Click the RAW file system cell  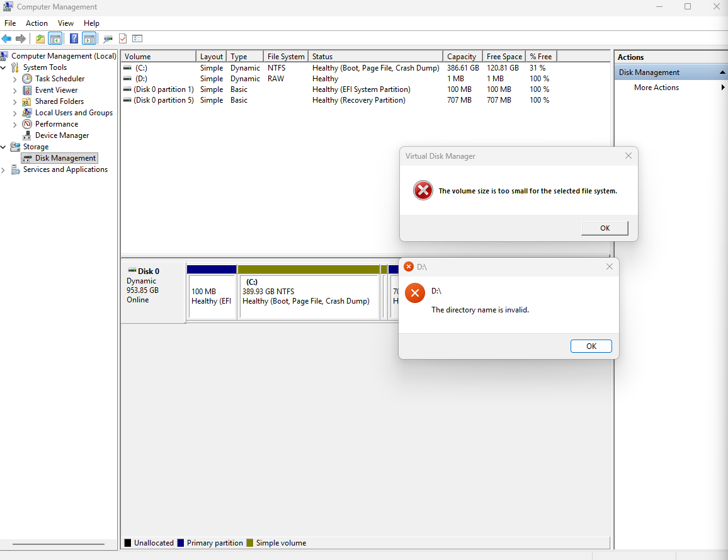pyautogui.click(x=276, y=79)
